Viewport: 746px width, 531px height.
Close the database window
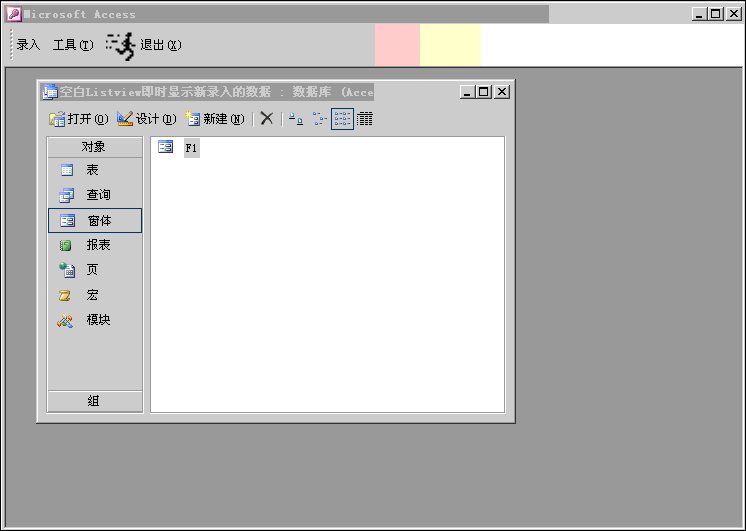point(501,92)
